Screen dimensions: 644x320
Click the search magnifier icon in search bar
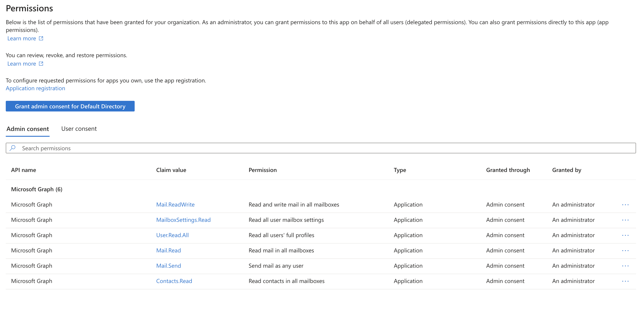(12, 148)
